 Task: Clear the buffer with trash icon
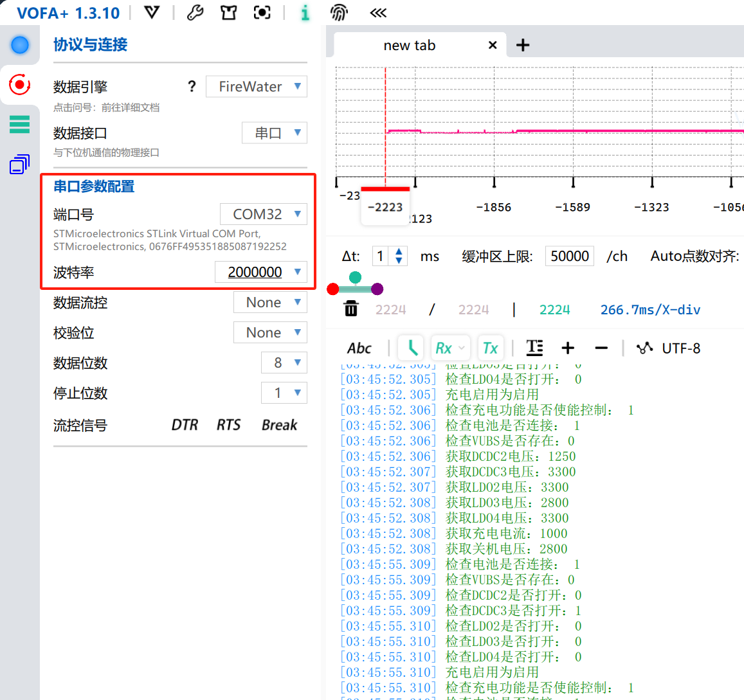click(x=351, y=309)
